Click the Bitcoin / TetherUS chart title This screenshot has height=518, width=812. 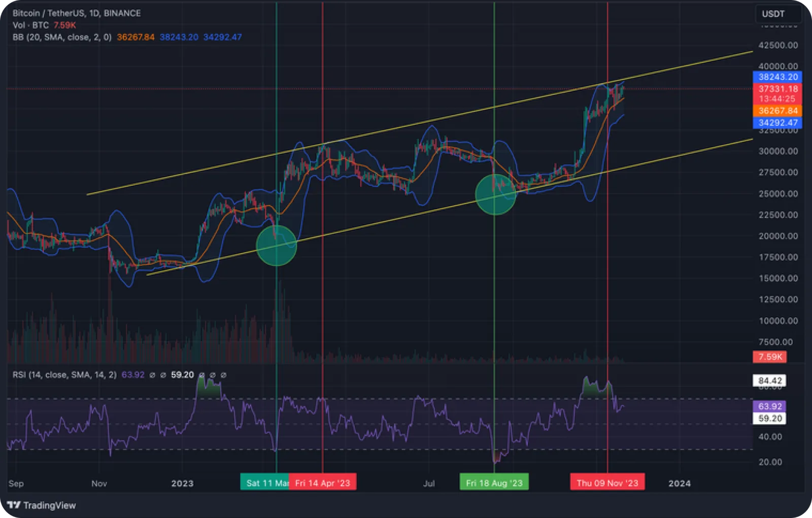pos(77,13)
